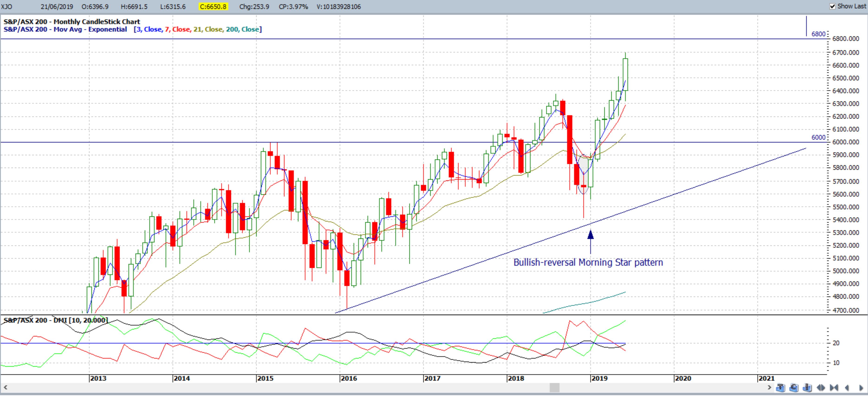The image size is (868, 396).
Task: Click the single right arrow navigation icon
Action: 861,388
